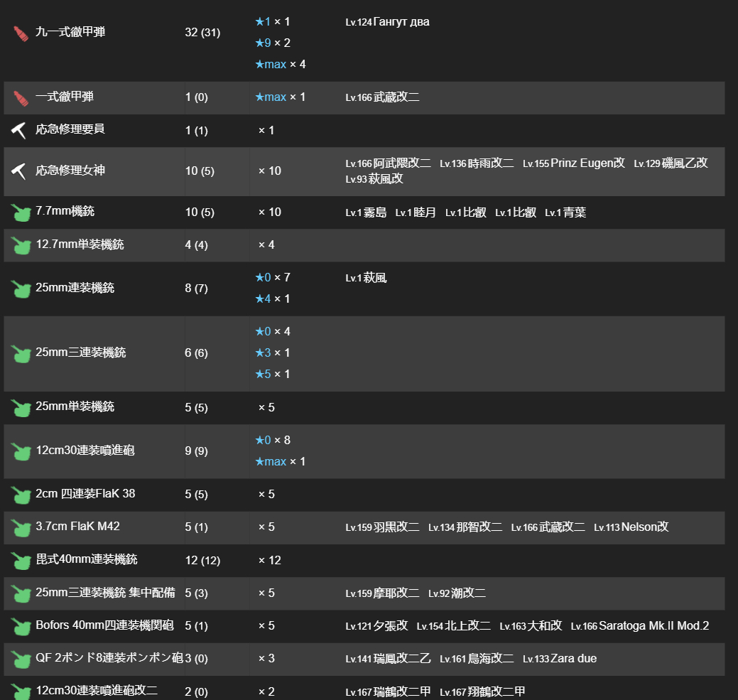Click ship Lv.136 時雨改二
738x700 pixels.
tap(477, 163)
